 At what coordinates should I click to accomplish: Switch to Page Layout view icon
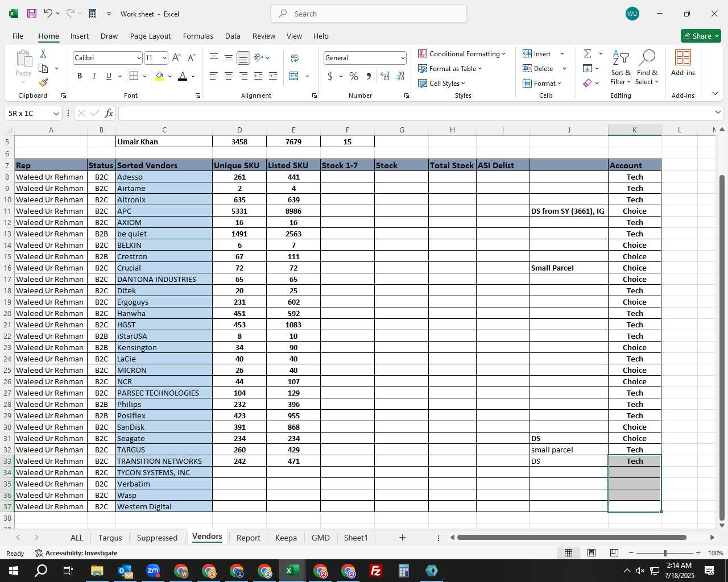591,553
